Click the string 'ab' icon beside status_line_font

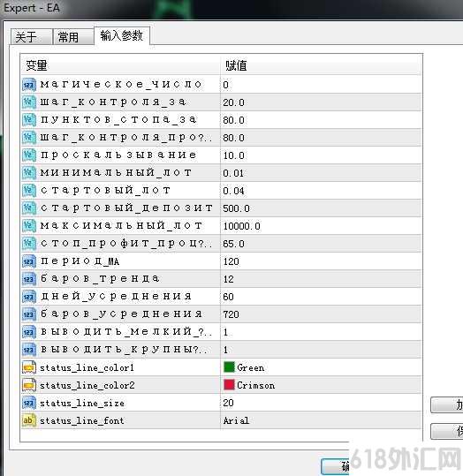coord(29,420)
